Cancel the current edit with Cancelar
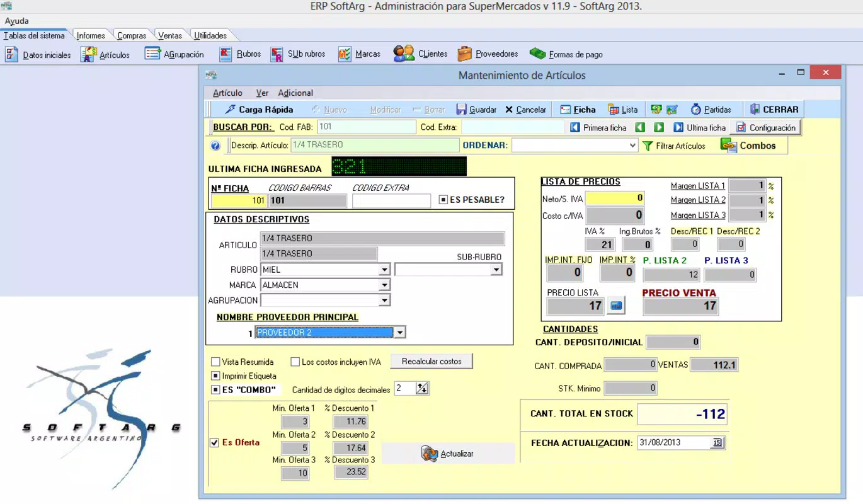863x504 pixels. (x=525, y=110)
